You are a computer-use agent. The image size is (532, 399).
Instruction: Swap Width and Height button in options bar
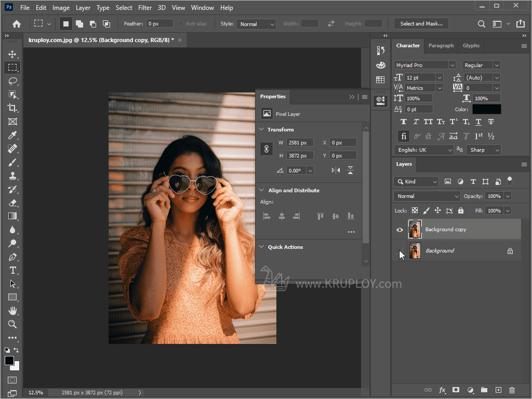331,24
